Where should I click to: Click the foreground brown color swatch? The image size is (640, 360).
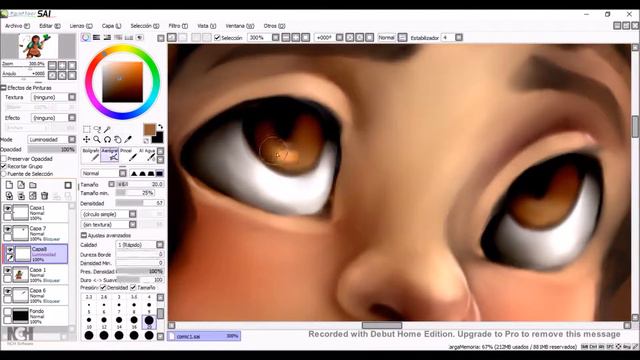[x=149, y=130]
